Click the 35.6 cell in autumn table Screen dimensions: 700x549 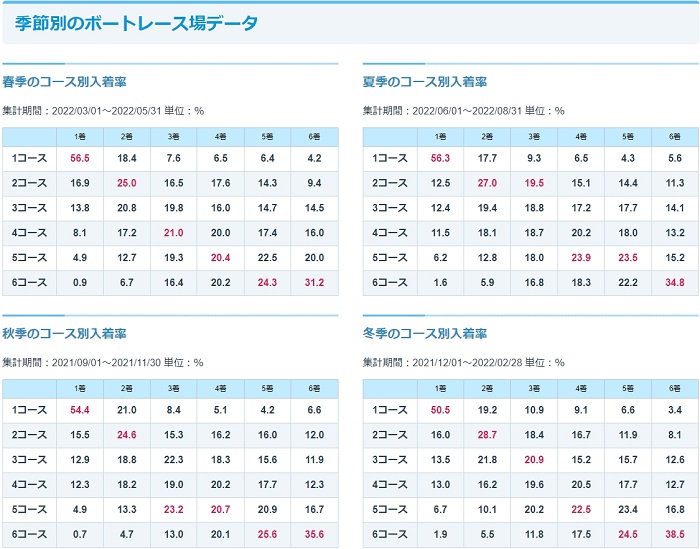point(314,535)
